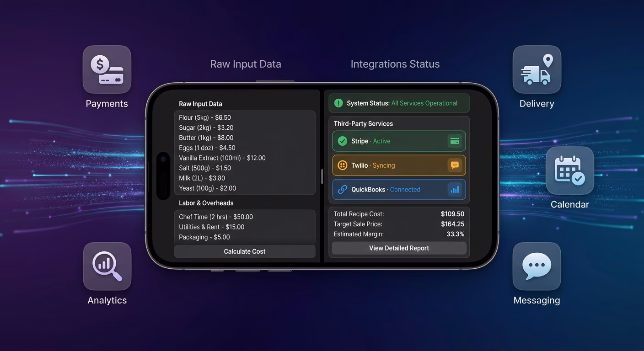Viewport: 644px width, 351px height.
Task: Click the Calendar label text
Action: [x=570, y=204]
